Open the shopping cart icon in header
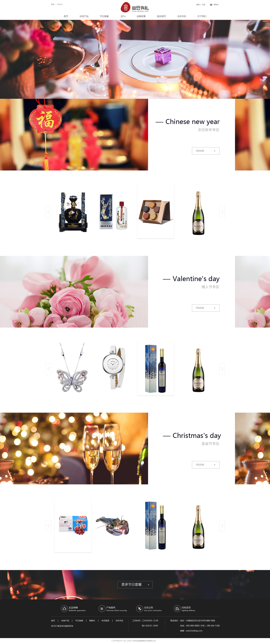This screenshot has width=270, height=644. [x=211, y=5]
